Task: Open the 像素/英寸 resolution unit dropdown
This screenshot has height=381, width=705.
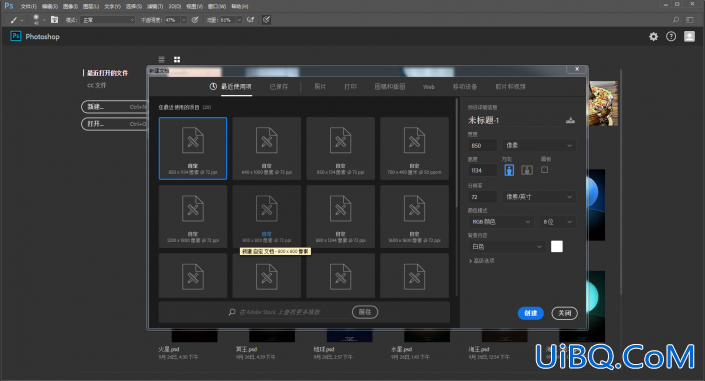Action: 539,197
